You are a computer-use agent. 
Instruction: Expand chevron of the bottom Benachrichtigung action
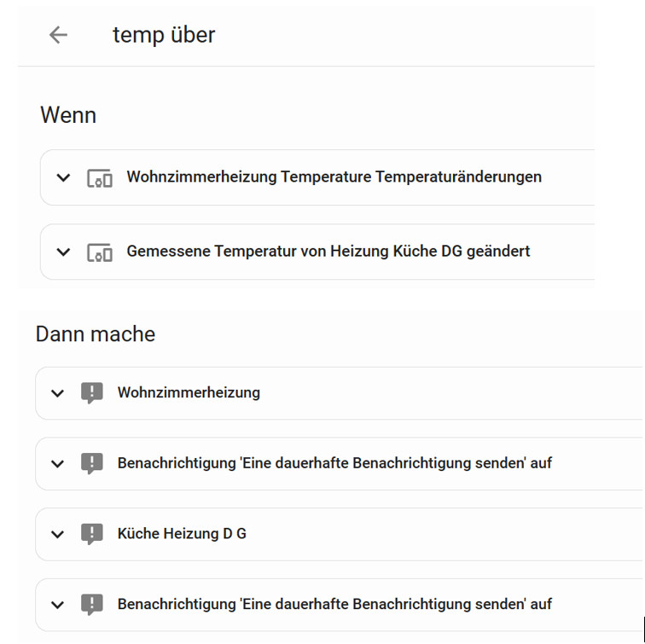click(x=58, y=605)
